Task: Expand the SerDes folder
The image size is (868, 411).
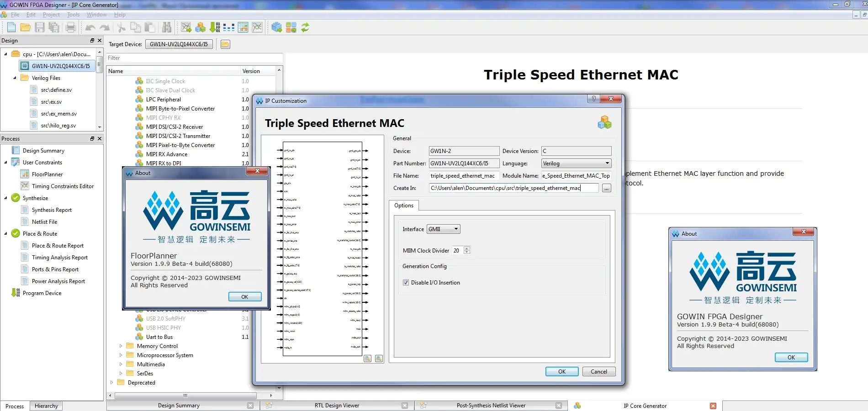Action: point(121,374)
